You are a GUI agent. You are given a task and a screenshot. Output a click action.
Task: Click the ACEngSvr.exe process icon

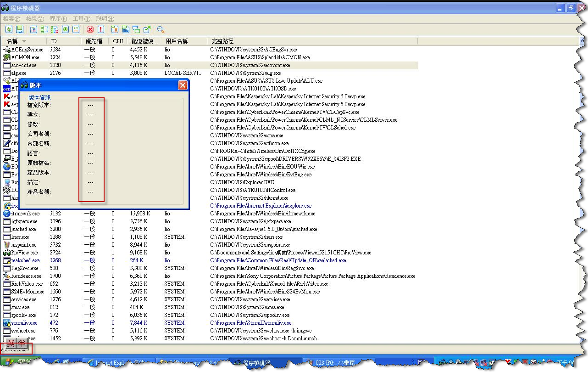[7, 50]
